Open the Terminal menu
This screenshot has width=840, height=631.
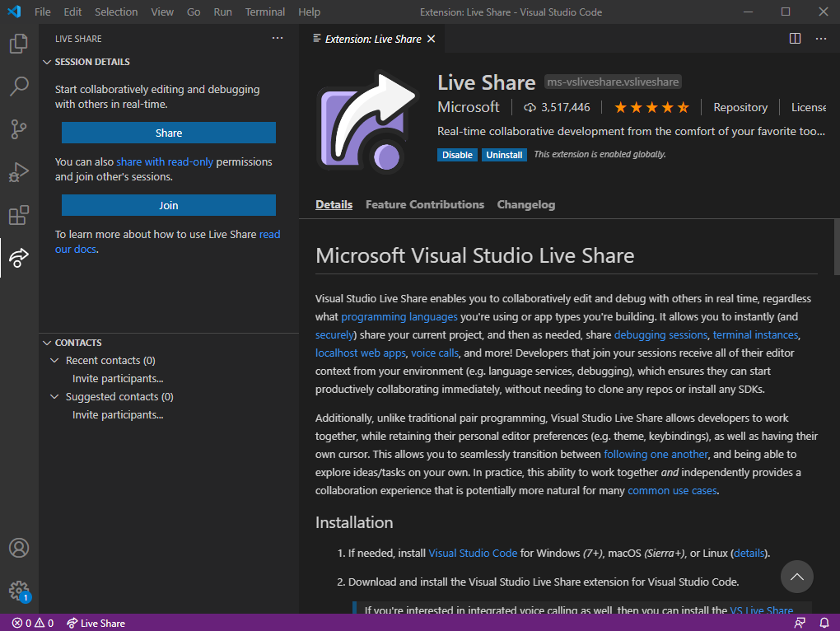264,12
